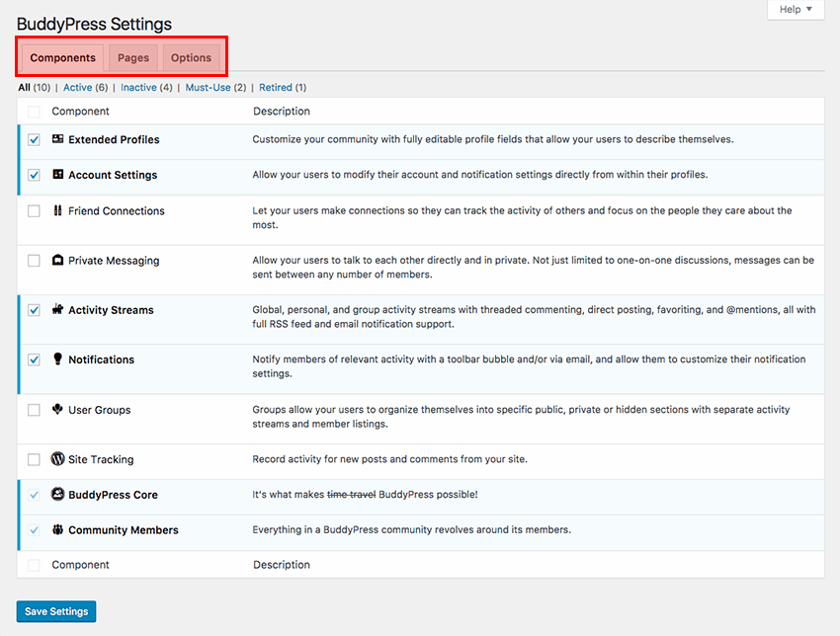Click the Notifications label
Screen dimensions: 840x636
(101, 359)
